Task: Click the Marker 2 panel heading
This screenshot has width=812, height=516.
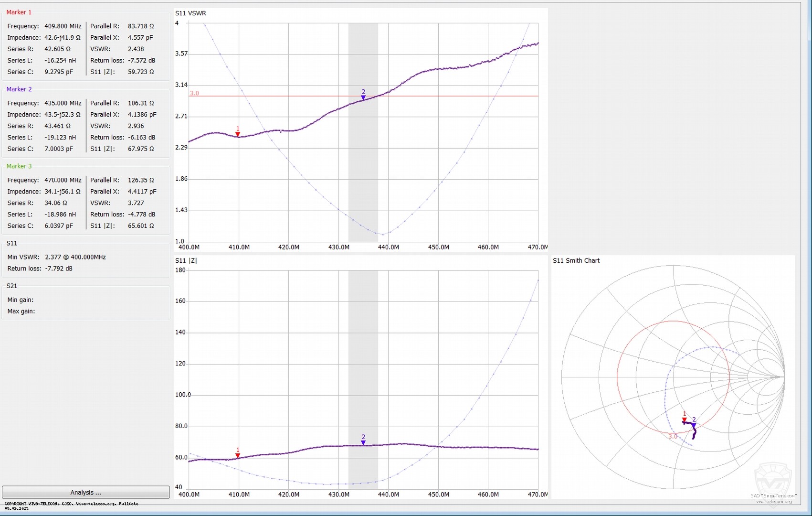Action: point(19,89)
